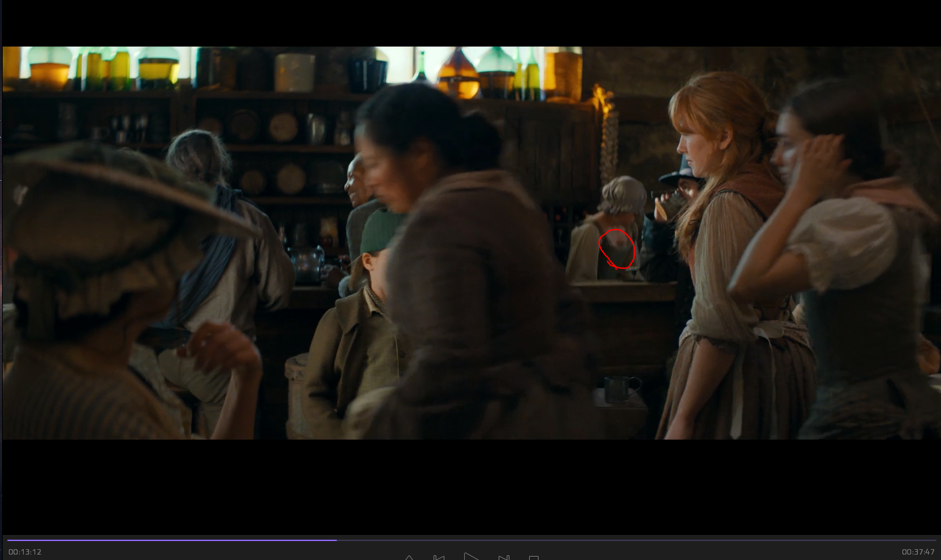Click the purple played portion of seek bar

[169, 540]
